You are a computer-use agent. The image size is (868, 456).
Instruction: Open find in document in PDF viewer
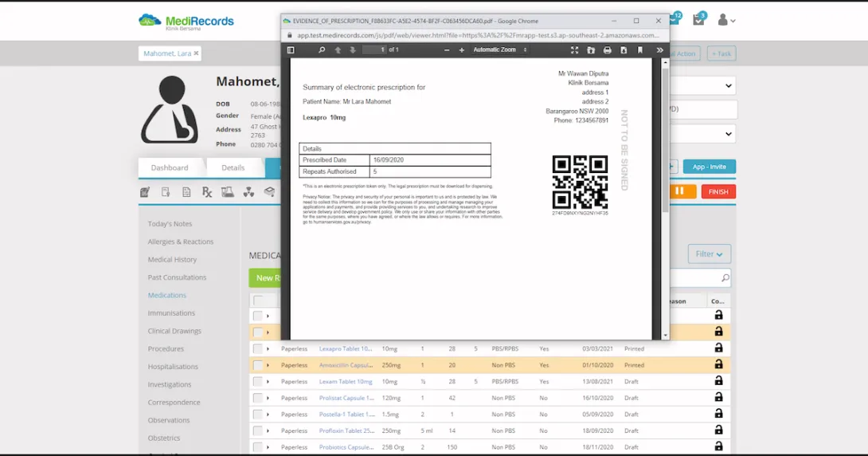coord(322,50)
